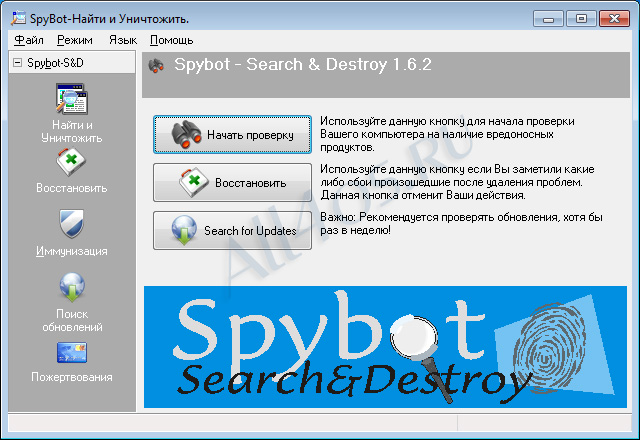The width and height of the screenshot is (640, 440).
Task: Click the Иммунизация sidebar label
Action: [72, 251]
